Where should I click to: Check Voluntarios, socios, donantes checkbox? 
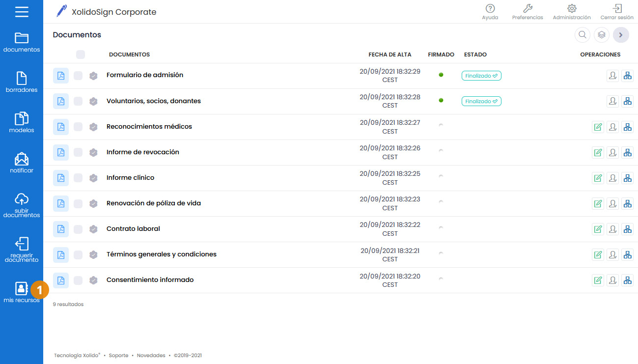(x=78, y=101)
